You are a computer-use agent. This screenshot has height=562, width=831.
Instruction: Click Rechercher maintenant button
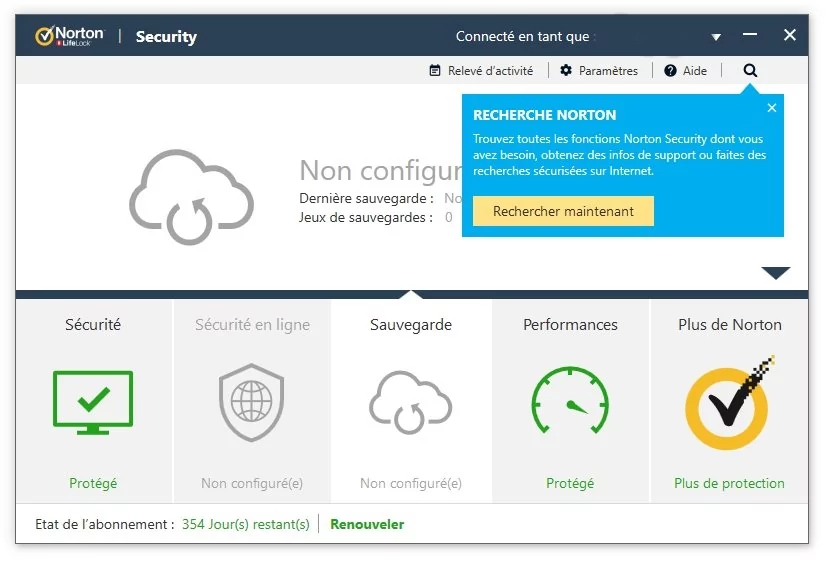[563, 211]
